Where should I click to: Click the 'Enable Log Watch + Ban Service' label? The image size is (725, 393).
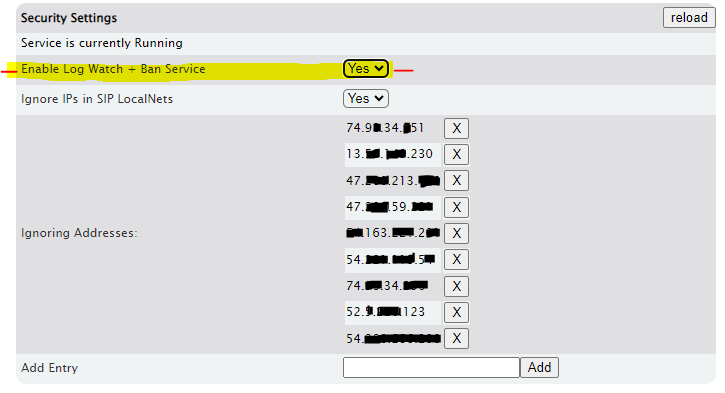click(113, 69)
